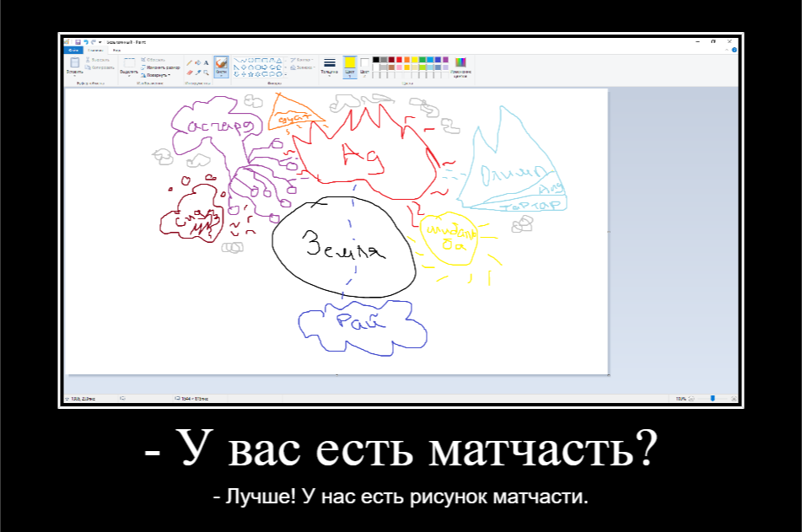Choose the Выделить selection rectangle tool

[129, 63]
